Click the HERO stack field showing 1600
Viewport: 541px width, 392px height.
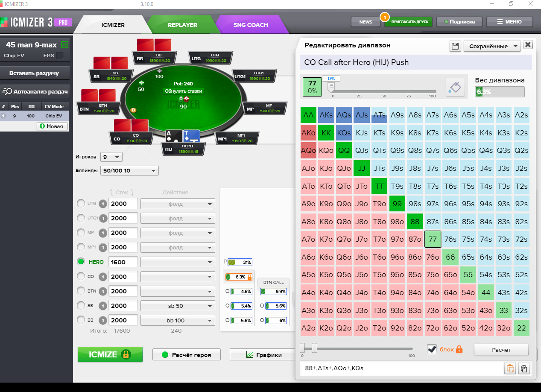point(123,262)
